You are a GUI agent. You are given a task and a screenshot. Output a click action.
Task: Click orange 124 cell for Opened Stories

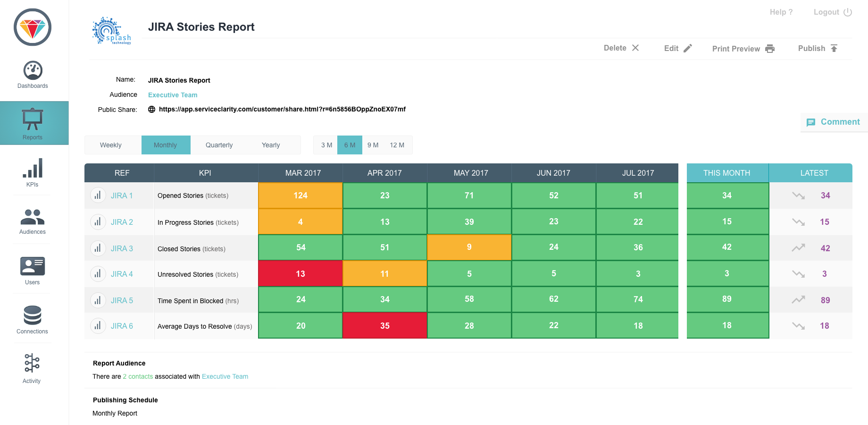tap(300, 195)
